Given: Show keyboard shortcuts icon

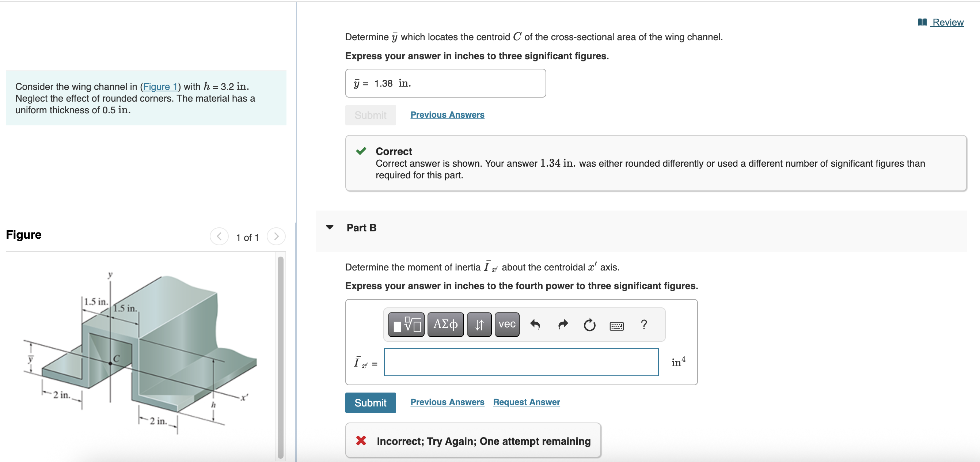Looking at the screenshot, I should 616,326.
